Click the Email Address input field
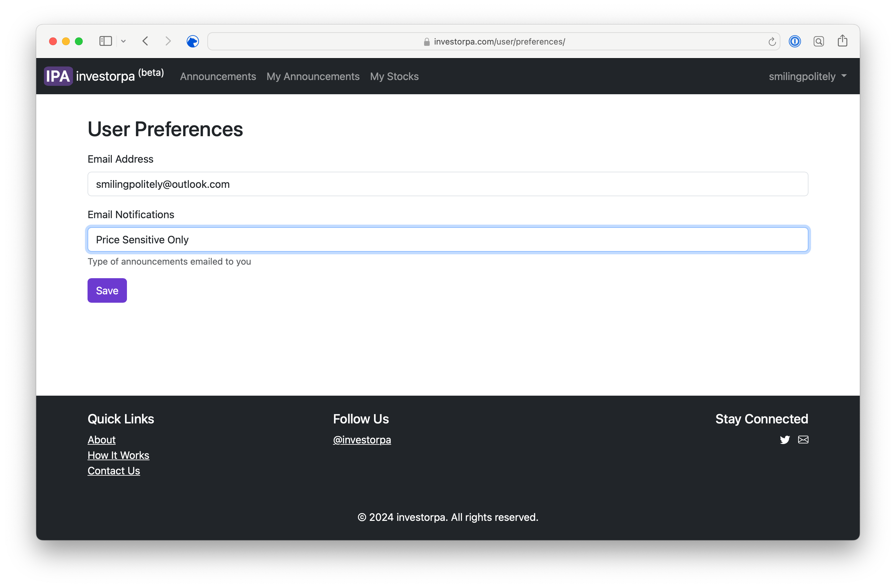The width and height of the screenshot is (896, 588). coord(448,184)
